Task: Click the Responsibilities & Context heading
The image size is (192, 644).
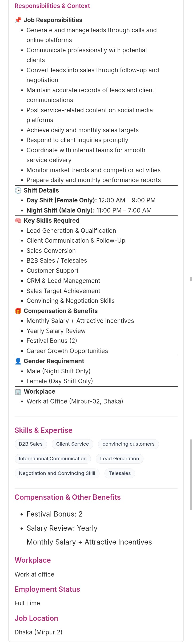Action: click(52, 6)
